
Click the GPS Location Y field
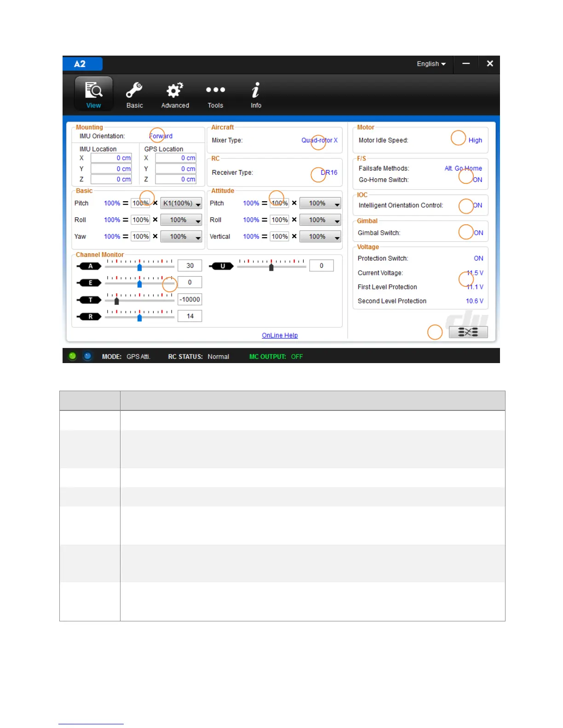(x=176, y=169)
